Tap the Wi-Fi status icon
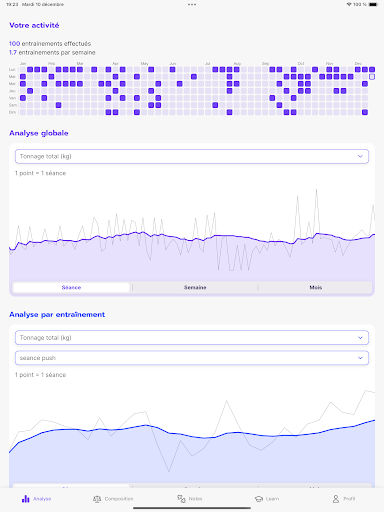Viewport: 384px width, 512px height. (349, 4)
